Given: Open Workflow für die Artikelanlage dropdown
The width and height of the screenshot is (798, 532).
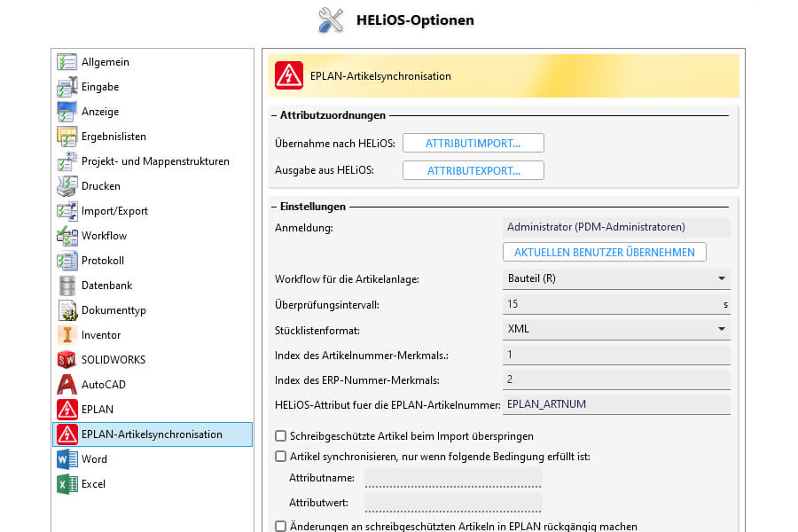Looking at the screenshot, I should [x=616, y=278].
